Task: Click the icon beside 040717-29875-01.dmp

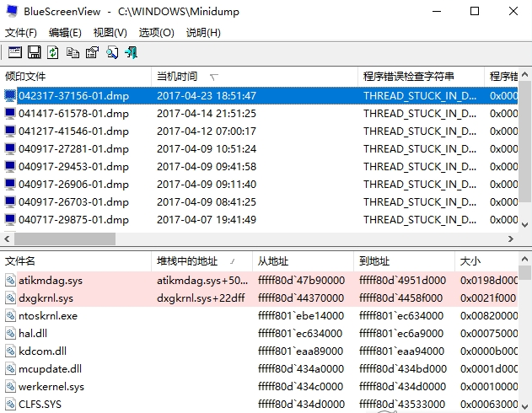Action: click(10, 219)
